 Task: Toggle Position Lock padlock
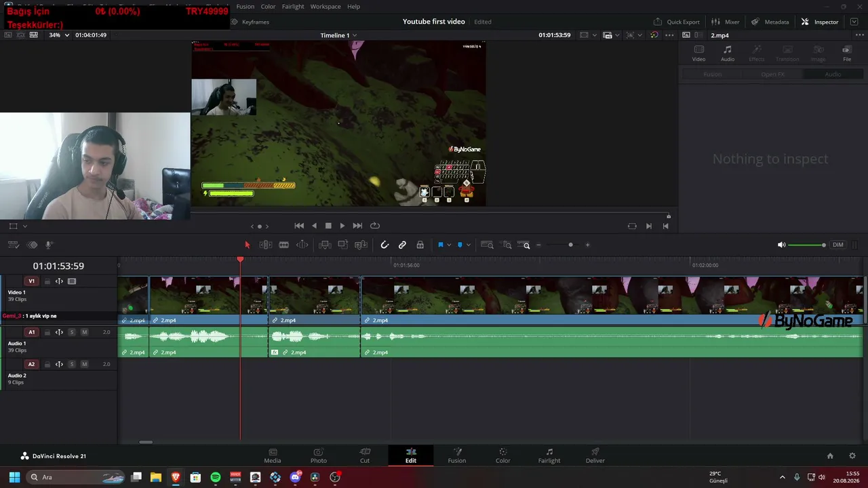(420, 245)
